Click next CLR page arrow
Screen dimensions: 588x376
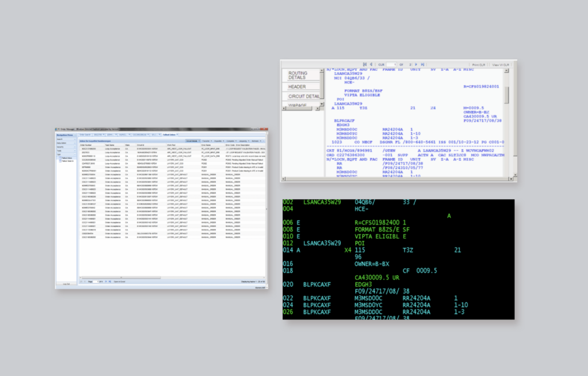click(x=416, y=65)
